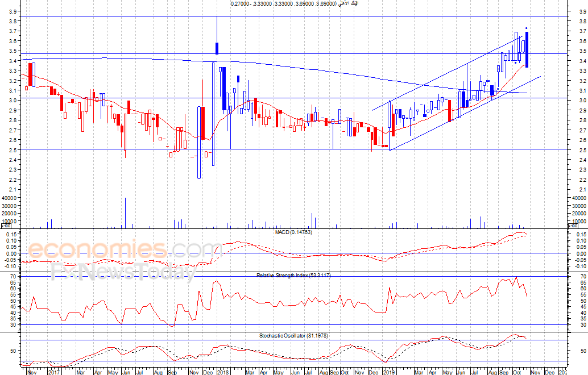Click the Relative Strength Index (53.3117) label
The height and width of the screenshot is (375, 588).
pyautogui.click(x=293, y=276)
